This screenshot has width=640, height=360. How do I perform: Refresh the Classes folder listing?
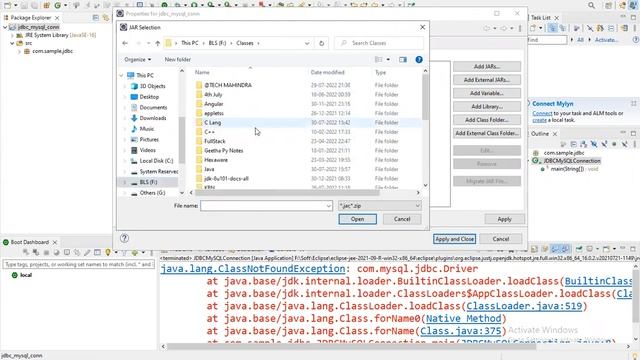click(322, 43)
